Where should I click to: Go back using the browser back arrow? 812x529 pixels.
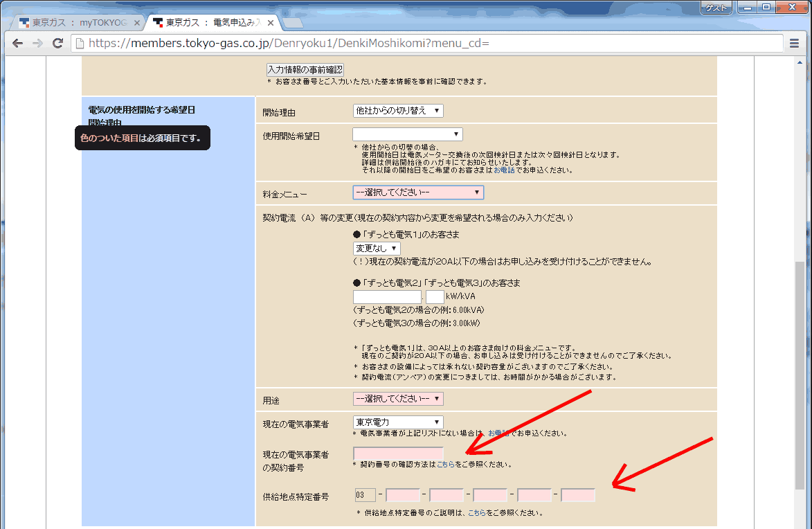coord(17,43)
